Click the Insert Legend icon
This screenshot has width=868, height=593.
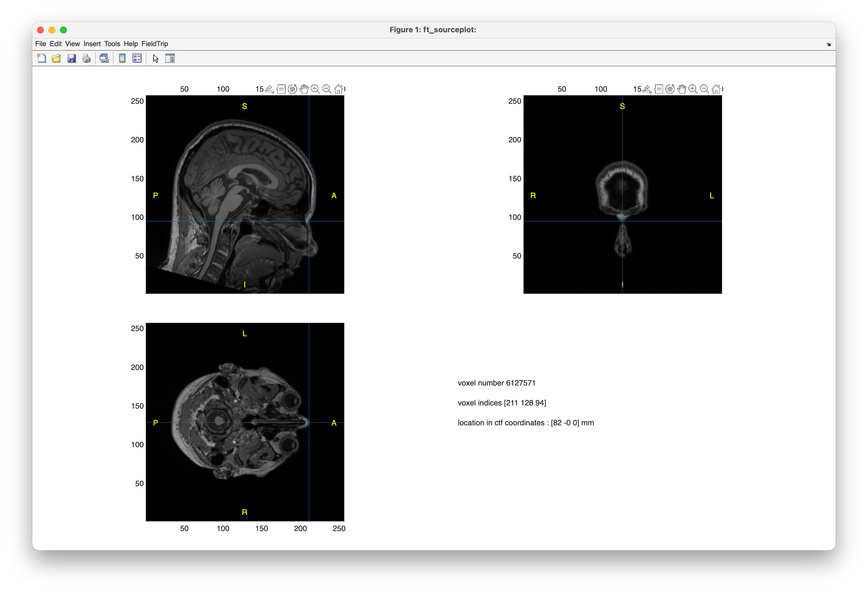137,58
